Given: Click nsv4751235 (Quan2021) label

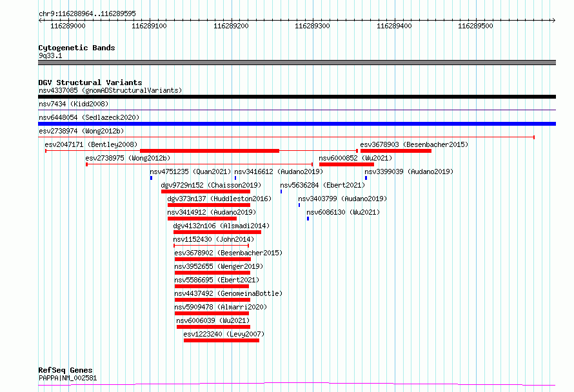Looking at the screenshot, I should pyautogui.click(x=190, y=171).
